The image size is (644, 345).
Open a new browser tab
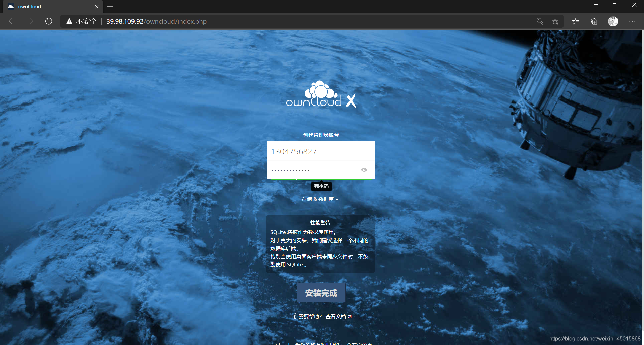click(110, 6)
